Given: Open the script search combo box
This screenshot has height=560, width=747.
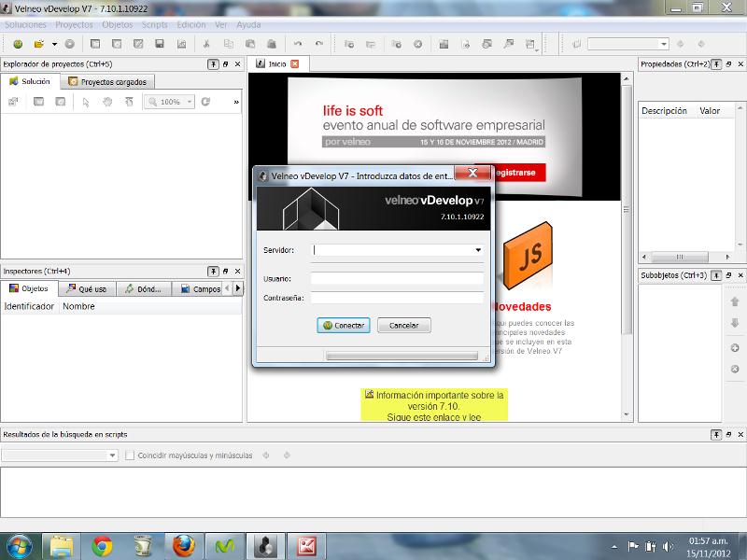Looking at the screenshot, I should point(60,455).
